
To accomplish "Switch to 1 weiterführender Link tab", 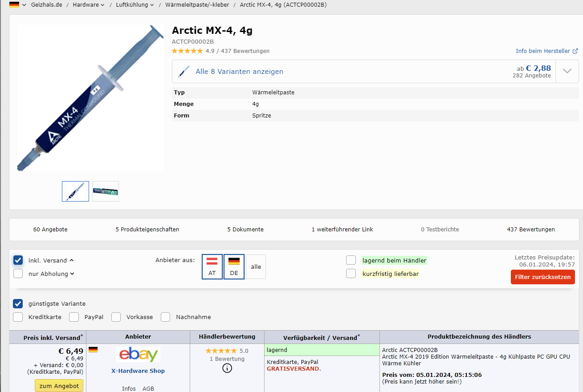I will click(x=342, y=230).
